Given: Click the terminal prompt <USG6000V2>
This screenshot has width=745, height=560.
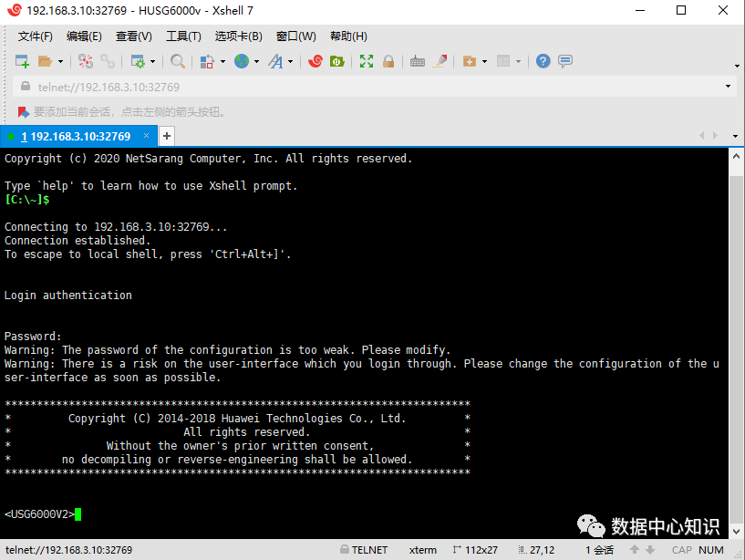Looking at the screenshot, I should click(x=39, y=513).
